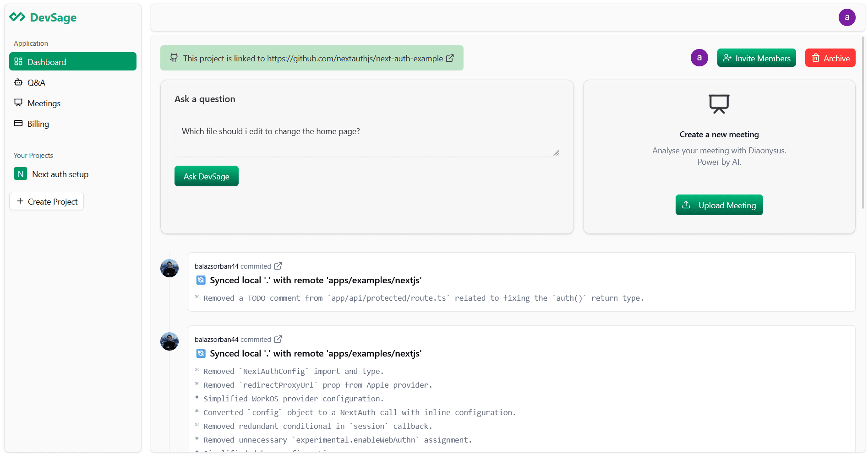
Task: Click the git branch icon in the project banner
Action: pos(174,58)
